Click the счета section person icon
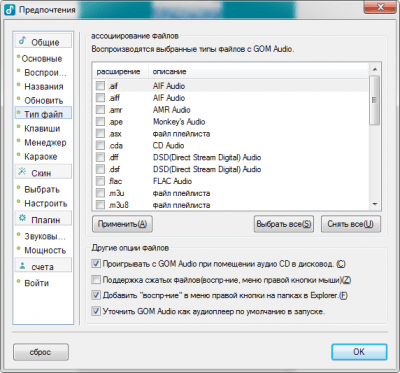The width and height of the screenshot is (400, 373). coord(22,266)
